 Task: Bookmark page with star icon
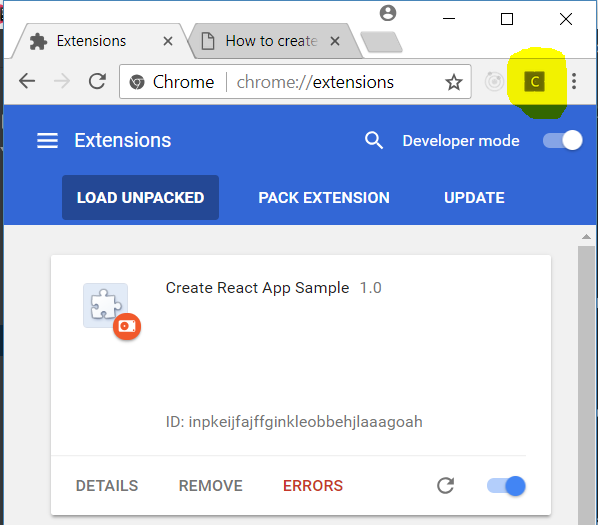[x=454, y=82]
